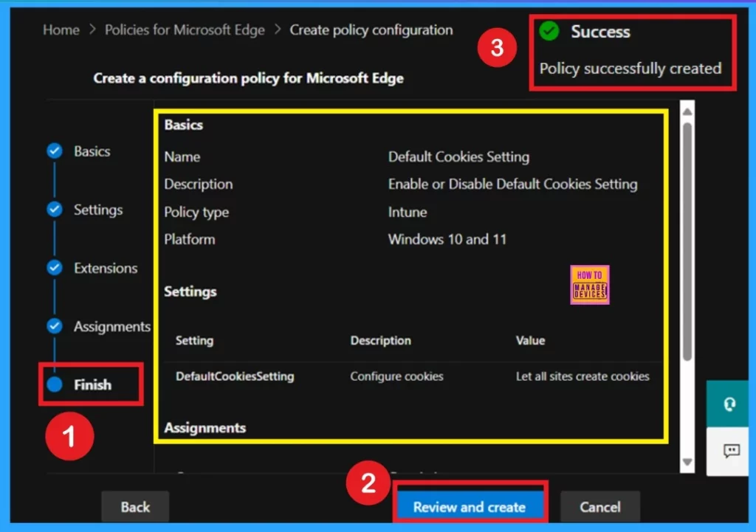Click the green Success checkmark icon
This screenshot has width=756, height=532.
coord(549,31)
